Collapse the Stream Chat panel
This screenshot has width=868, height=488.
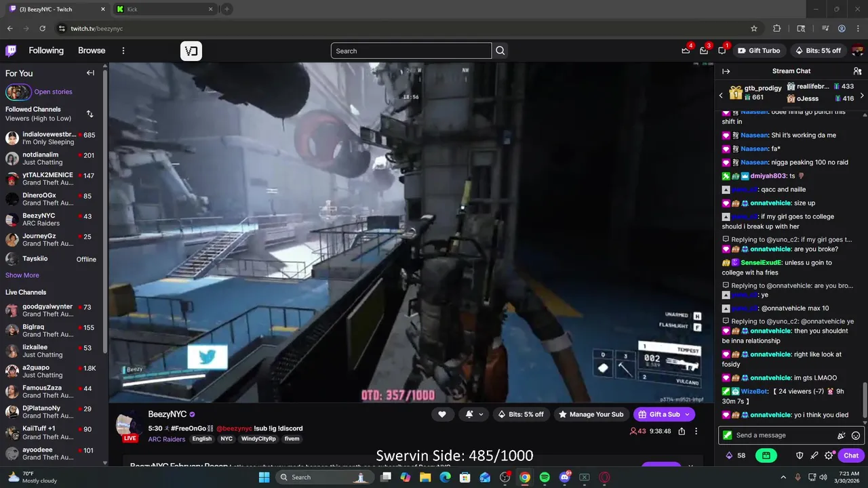pyautogui.click(x=726, y=71)
